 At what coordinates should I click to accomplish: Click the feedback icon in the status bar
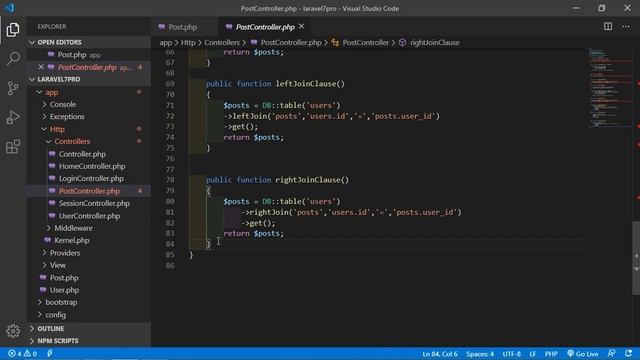pyautogui.click(x=611, y=353)
